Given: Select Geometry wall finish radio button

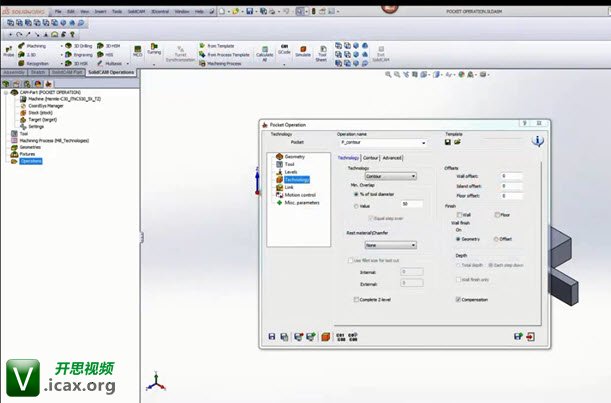Looking at the screenshot, I should [458, 239].
